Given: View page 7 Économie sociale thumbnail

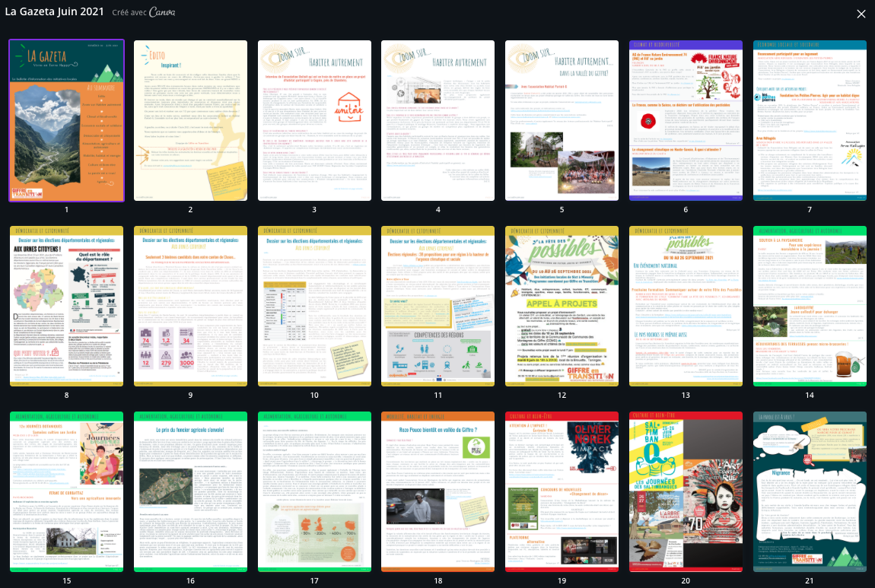Looking at the screenshot, I should (810, 120).
